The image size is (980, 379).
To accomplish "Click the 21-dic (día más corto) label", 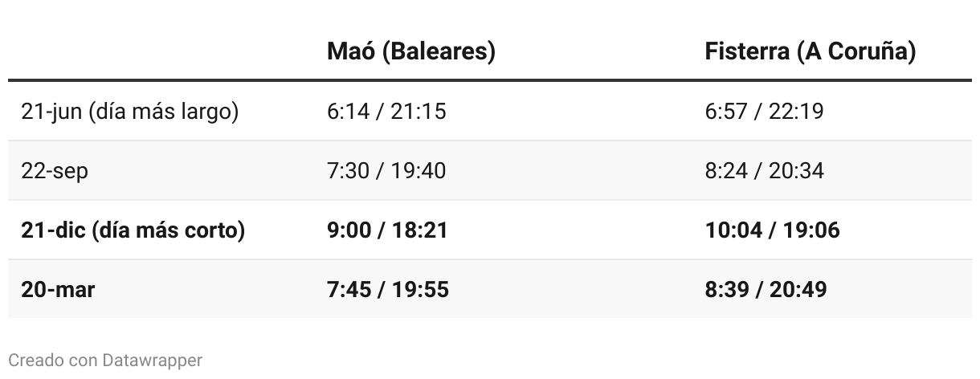I will (133, 230).
